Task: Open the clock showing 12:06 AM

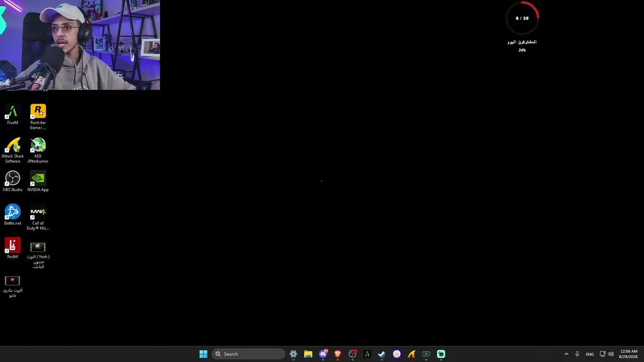Action: (x=628, y=354)
